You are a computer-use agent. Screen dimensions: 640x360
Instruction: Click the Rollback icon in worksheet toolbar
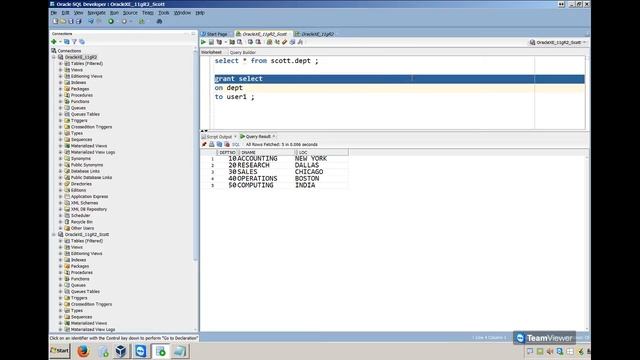258,42
